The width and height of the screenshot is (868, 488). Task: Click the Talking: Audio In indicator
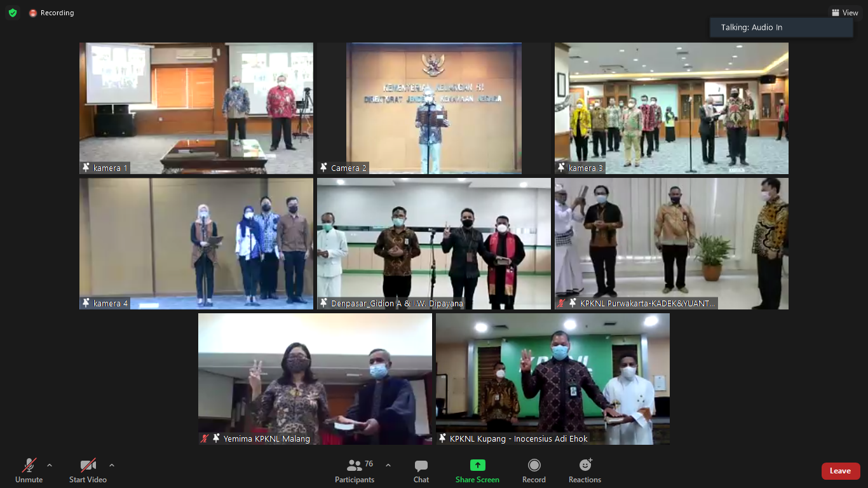(x=781, y=27)
